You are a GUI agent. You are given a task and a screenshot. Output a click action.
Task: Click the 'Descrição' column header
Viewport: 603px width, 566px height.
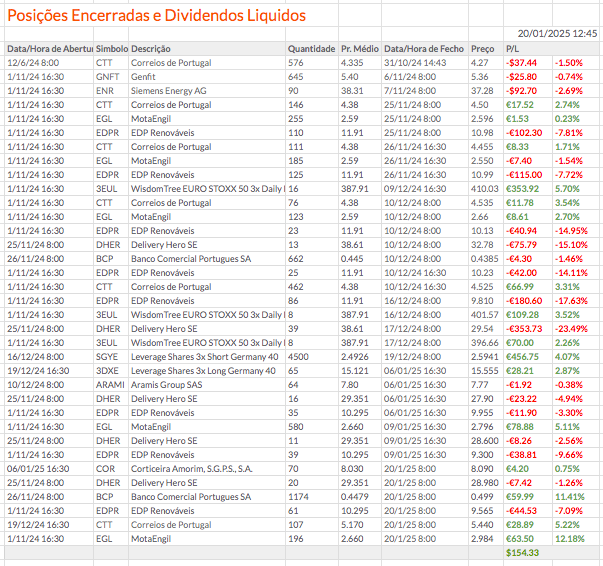[x=151, y=49]
